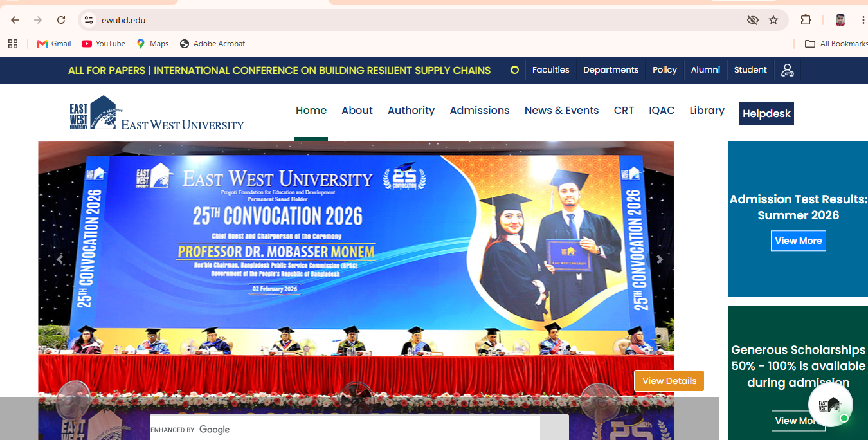Click the East West University logo
Image resolution: width=868 pixels, height=440 pixels.
pyautogui.click(x=157, y=113)
